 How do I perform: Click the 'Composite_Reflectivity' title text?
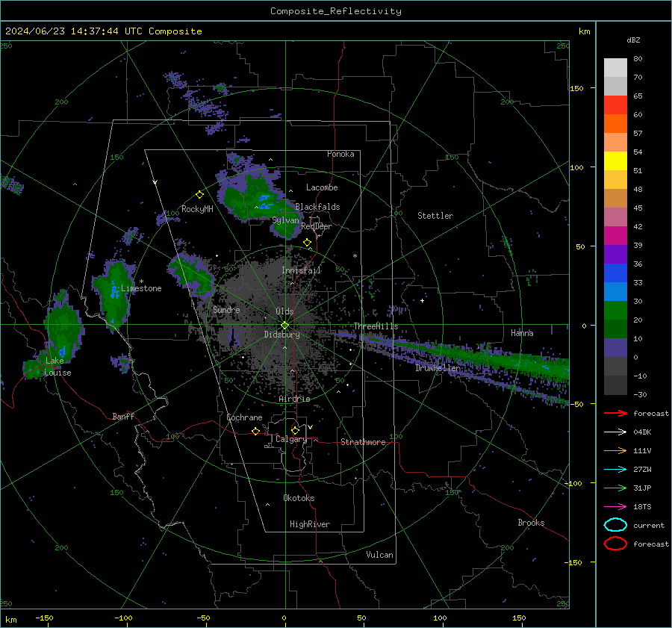336,11
